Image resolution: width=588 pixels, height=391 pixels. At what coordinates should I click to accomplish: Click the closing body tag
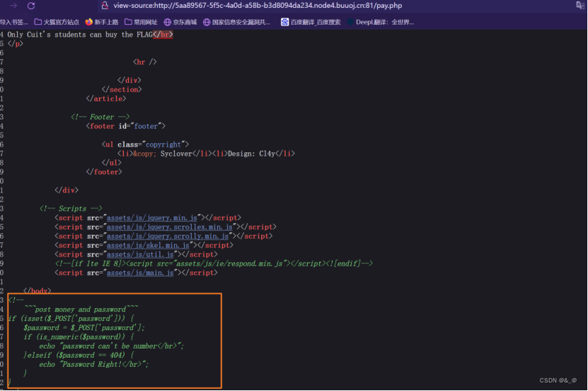click(37, 291)
